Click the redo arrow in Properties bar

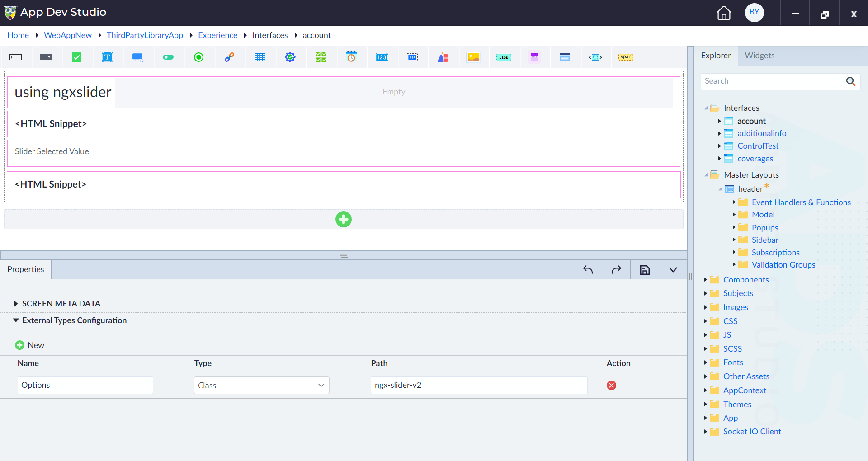pyautogui.click(x=616, y=270)
